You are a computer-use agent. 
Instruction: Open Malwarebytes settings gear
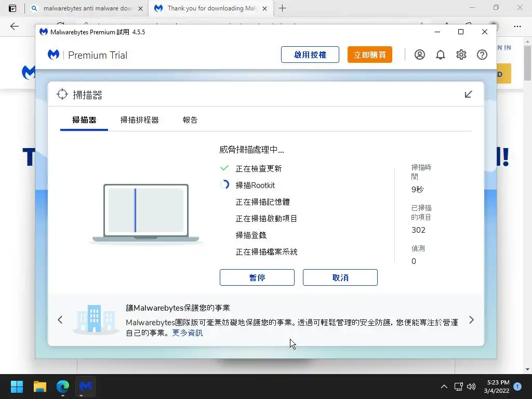point(461,55)
